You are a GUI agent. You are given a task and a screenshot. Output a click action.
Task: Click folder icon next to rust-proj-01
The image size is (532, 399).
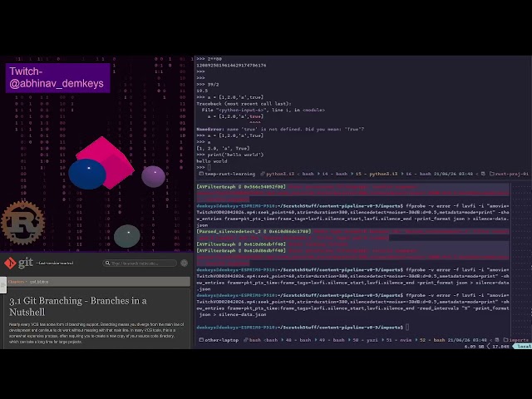point(492,174)
